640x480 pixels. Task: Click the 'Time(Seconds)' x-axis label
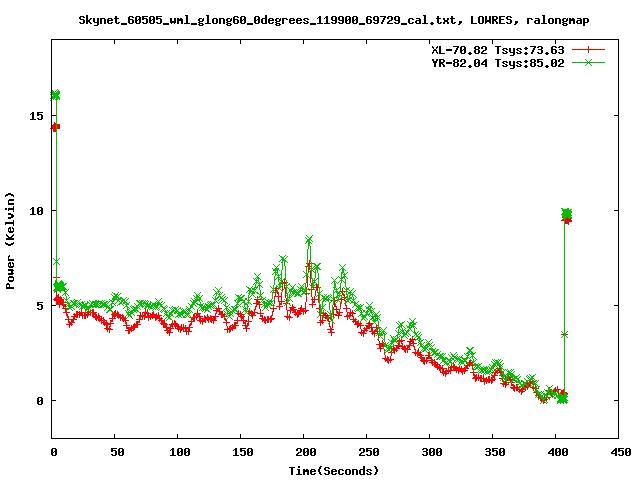(x=334, y=471)
